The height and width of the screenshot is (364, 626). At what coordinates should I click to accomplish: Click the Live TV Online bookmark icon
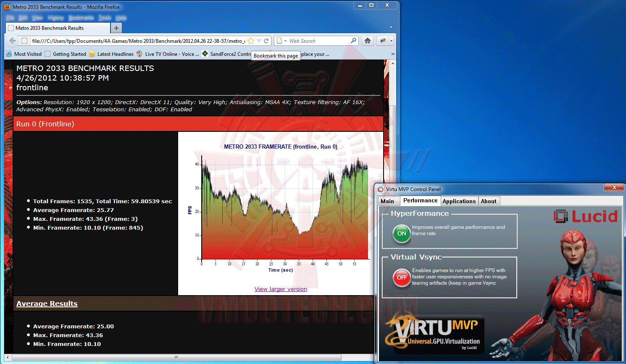139,54
